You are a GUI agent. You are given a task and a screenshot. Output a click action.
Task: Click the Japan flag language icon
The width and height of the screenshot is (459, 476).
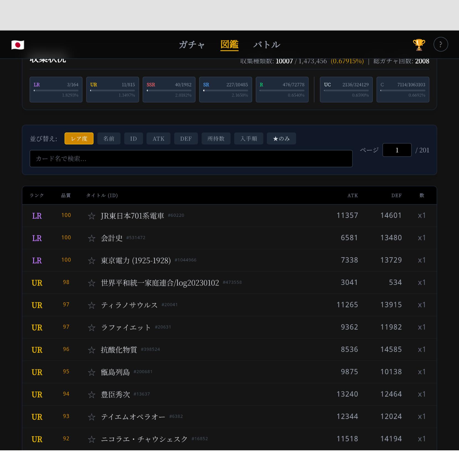[18, 45]
